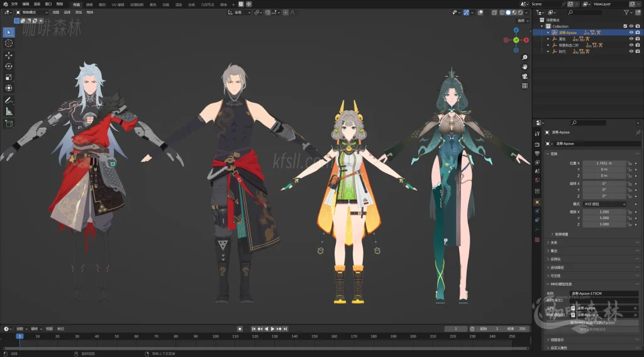Open viewport shading options dropdown arrow
Screen dimensions: 644x357
526,13
